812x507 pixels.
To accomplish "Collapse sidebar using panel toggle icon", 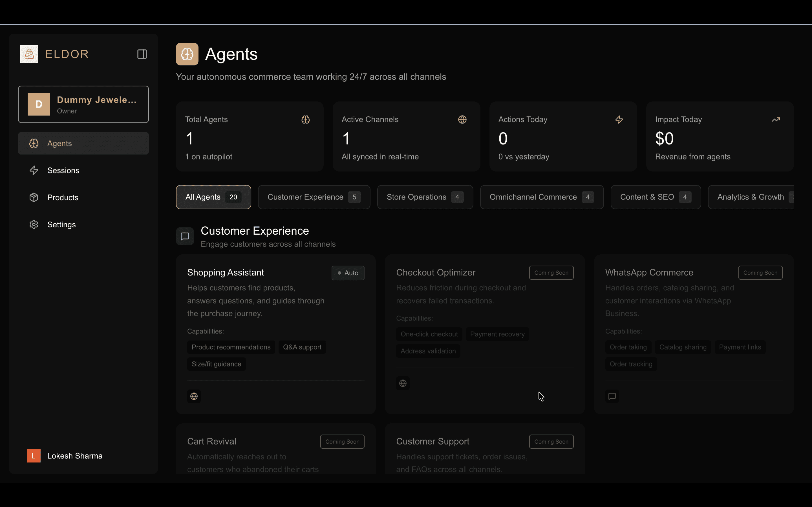I will tap(142, 54).
